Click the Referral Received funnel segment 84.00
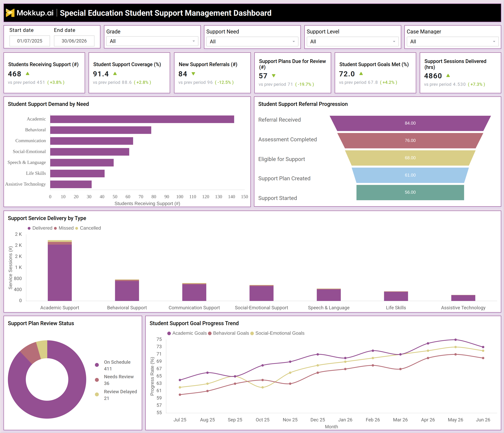The width and height of the screenshot is (504, 433). (x=410, y=123)
